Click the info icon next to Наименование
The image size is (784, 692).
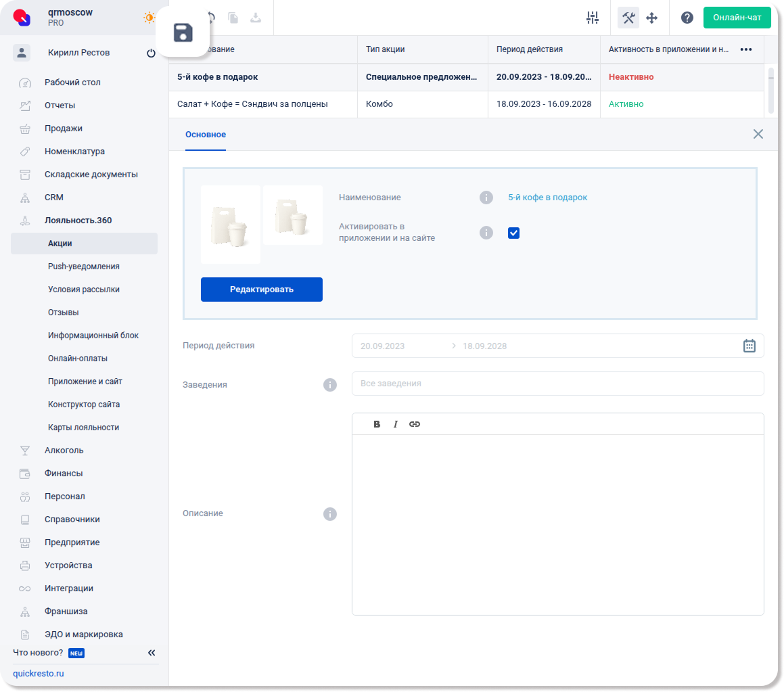point(486,198)
